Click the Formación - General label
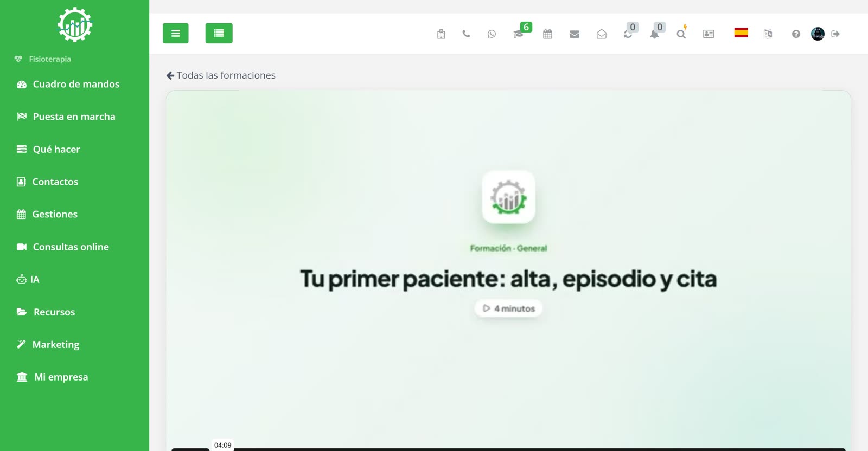Image resolution: width=868 pixels, height=451 pixels. (x=508, y=248)
